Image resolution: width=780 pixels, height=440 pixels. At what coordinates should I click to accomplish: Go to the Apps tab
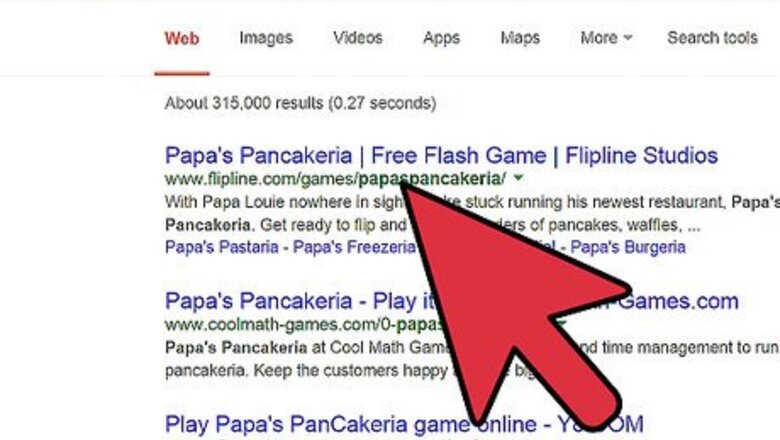[x=441, y=38]
